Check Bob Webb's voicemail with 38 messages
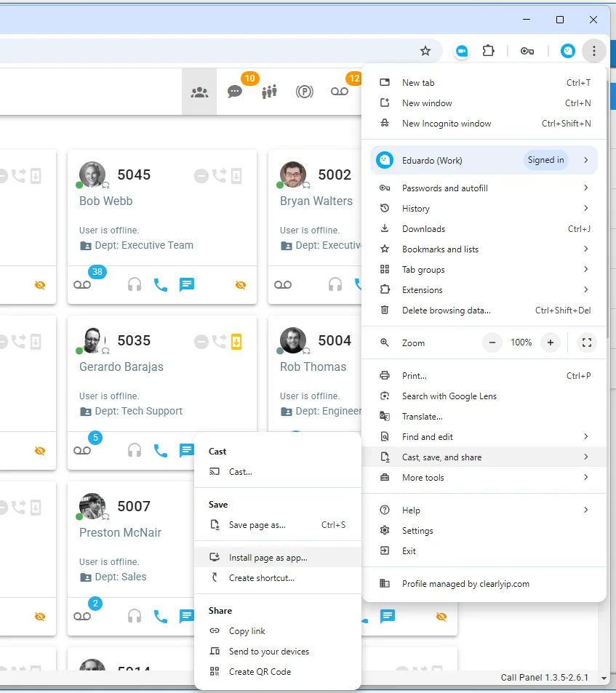 pos(82,284)
